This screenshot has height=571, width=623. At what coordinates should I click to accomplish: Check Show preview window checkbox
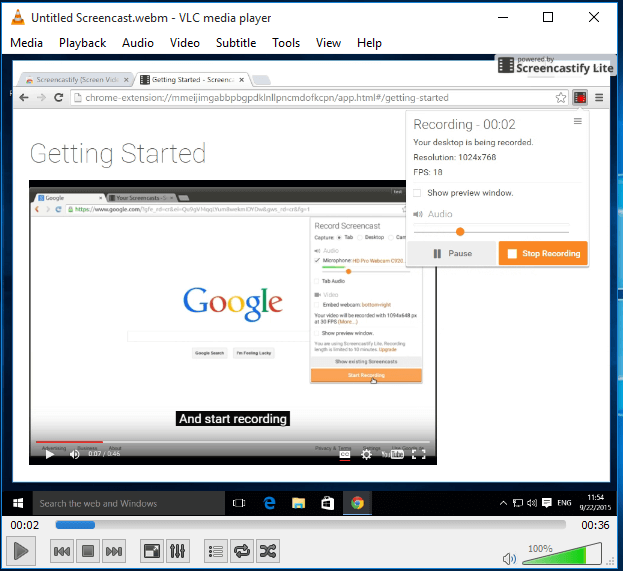pos(417,193)
